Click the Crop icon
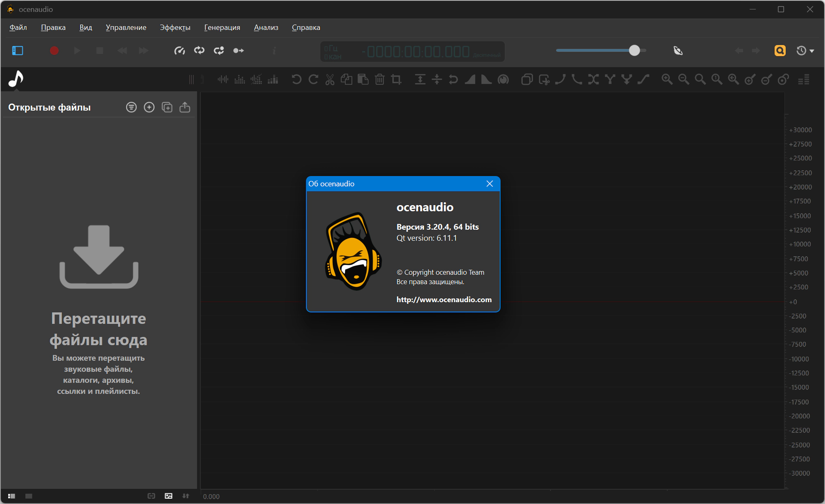Image resolution: width=825 pixels, height=504 pixels. point(396,79)
